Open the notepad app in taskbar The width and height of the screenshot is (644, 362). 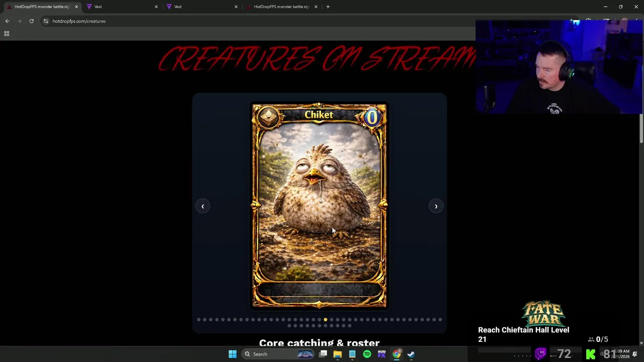tap(352, 354)
